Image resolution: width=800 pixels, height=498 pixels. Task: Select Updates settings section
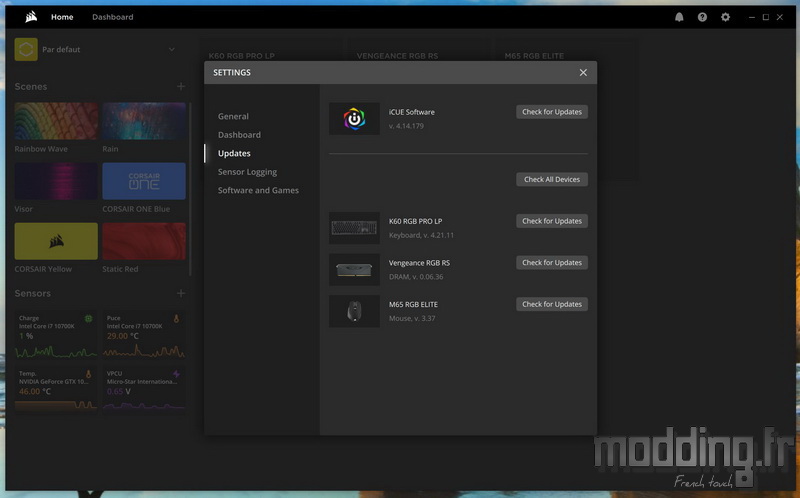[234, 153]
